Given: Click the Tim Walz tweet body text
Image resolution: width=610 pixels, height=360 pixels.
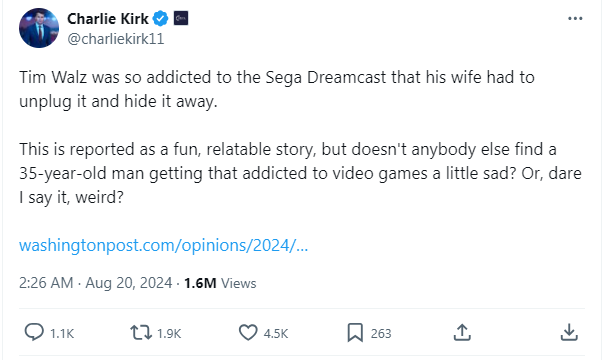Looking at the screenshot, I should (300, 137).
